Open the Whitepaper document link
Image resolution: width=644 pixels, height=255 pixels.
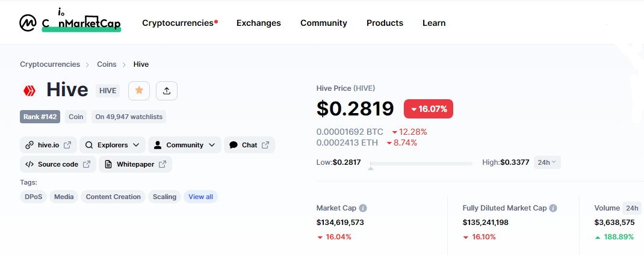click(x=135, y=164)
